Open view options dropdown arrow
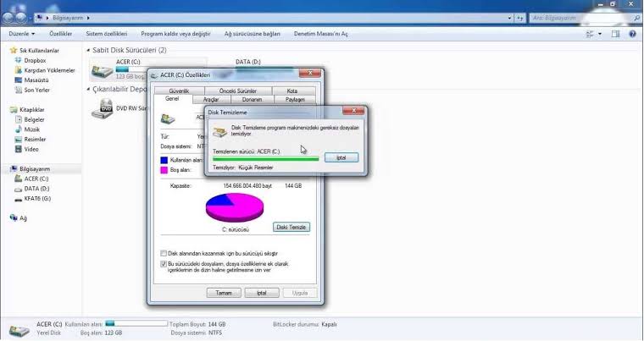 600,34
